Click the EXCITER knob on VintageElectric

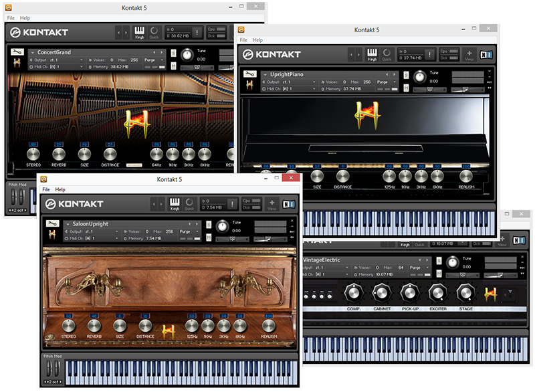438,293
